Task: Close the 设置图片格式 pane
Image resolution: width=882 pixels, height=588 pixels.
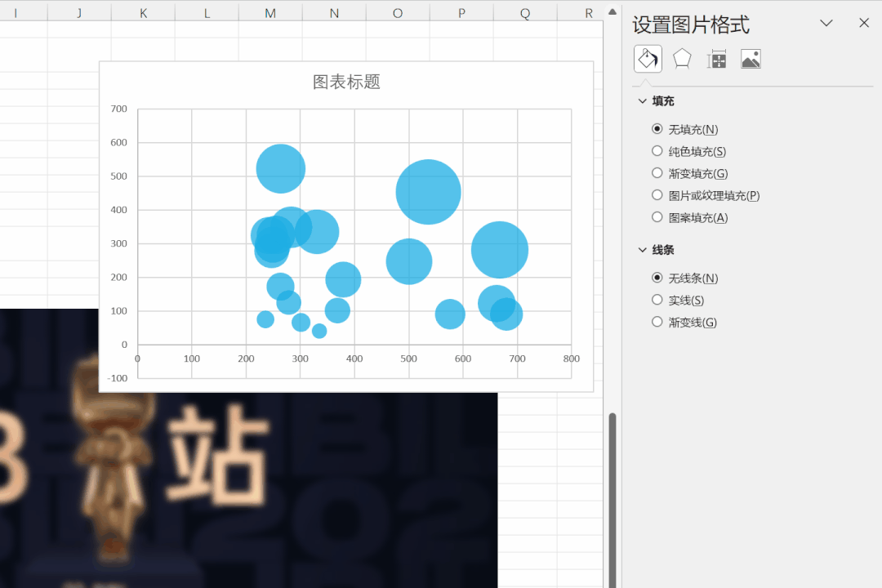Action: (x=864, y=23)
